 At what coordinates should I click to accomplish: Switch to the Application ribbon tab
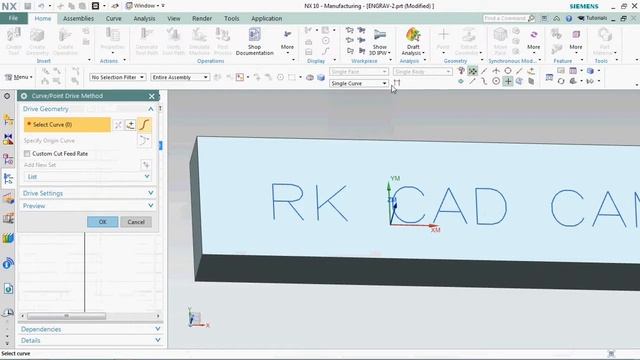[x=267, y=18]
